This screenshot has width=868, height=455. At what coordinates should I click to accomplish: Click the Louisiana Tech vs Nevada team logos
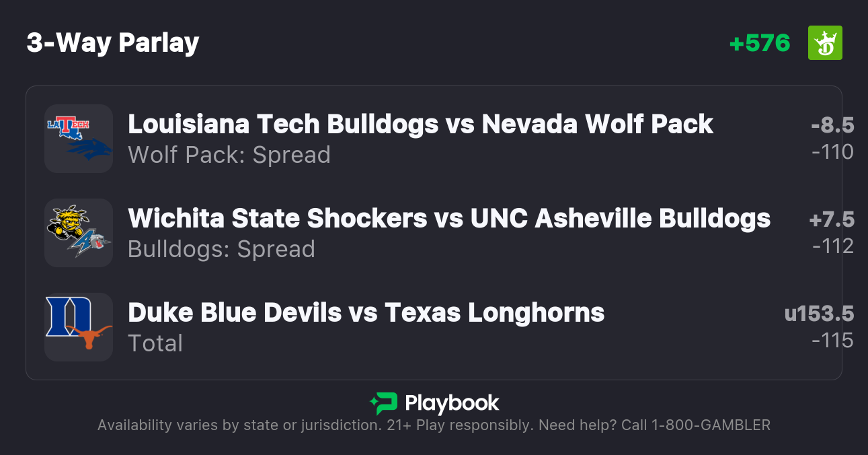tap(79, 139)
